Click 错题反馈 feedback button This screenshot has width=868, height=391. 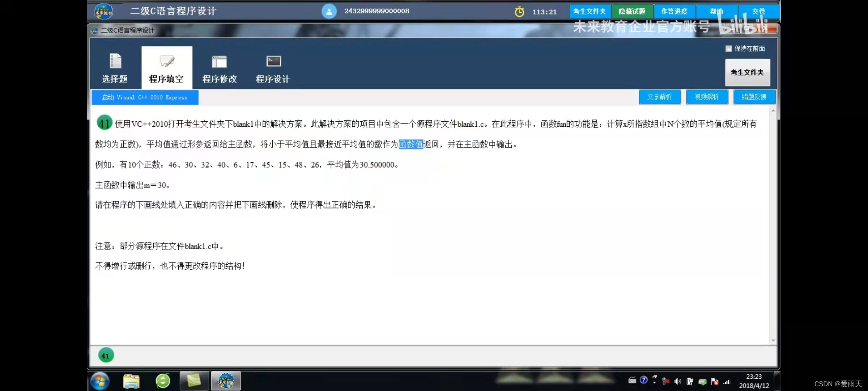(x=754, y=97)
